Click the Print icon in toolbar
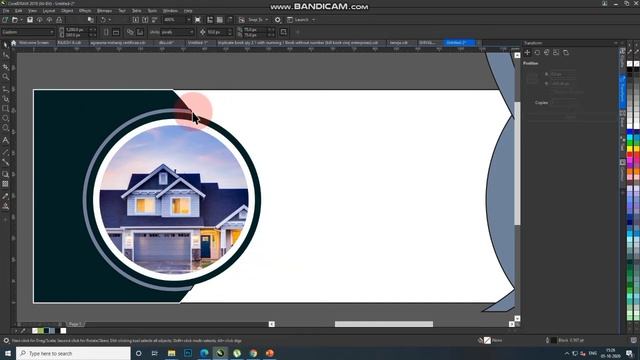This screenshot has width=640, height=360. point(59,20)
